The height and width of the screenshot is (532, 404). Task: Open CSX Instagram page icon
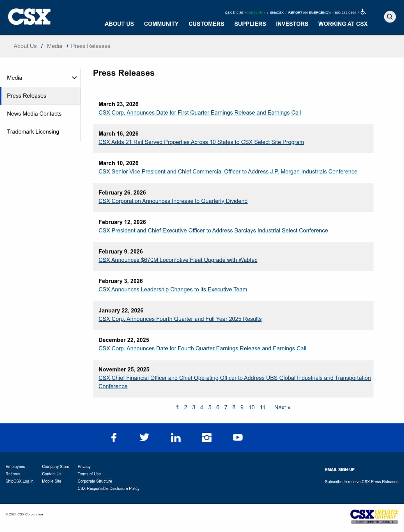(x=207, y=437)
